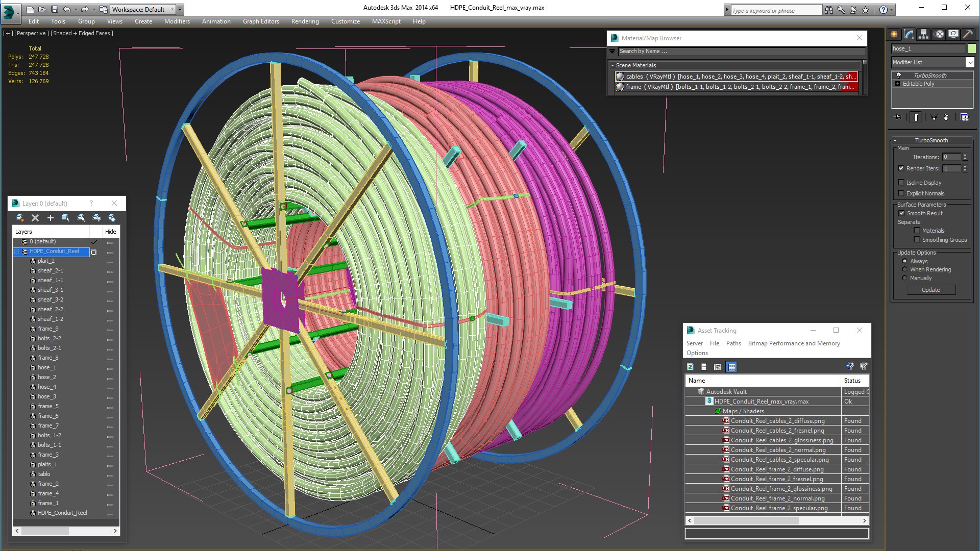Switch to the Utilities hammer panel

point(968,34)
